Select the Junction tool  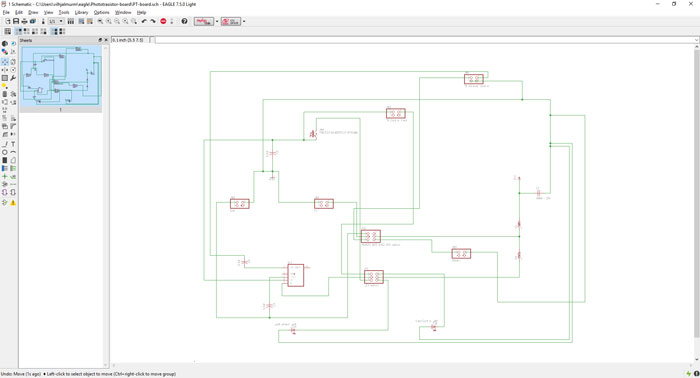(x=4, y=177)
